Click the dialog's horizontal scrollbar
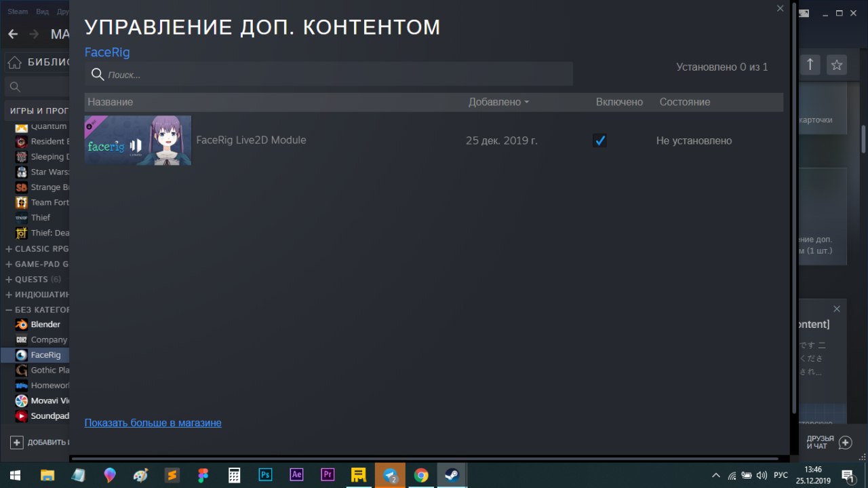Viewport: 868px width, 488px height. 426,458
